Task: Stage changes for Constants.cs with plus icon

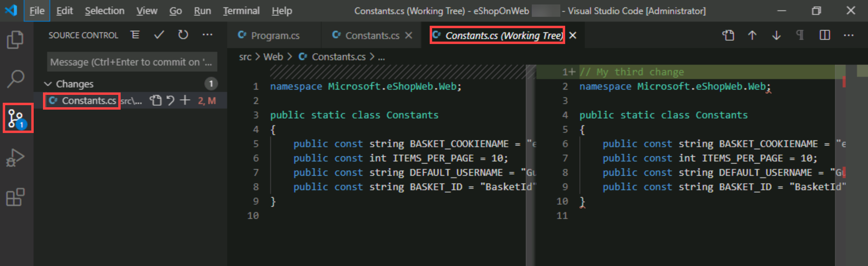Action: click(185, 100)
